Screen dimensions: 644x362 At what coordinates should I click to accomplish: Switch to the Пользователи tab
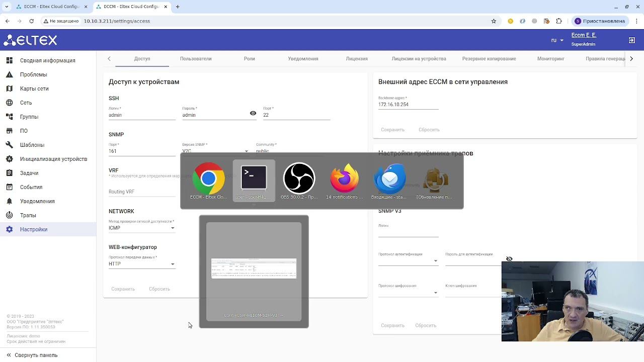[196, 59]
